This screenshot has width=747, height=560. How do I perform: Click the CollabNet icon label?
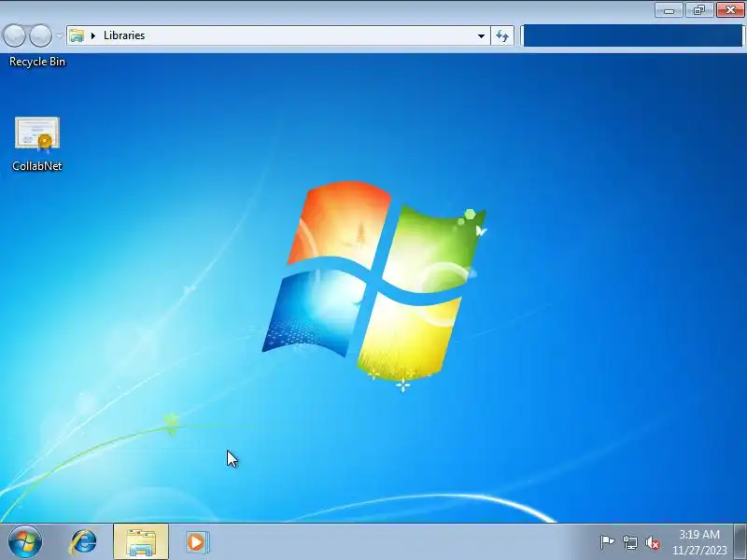pyautogui.click(x=37, y=166)
